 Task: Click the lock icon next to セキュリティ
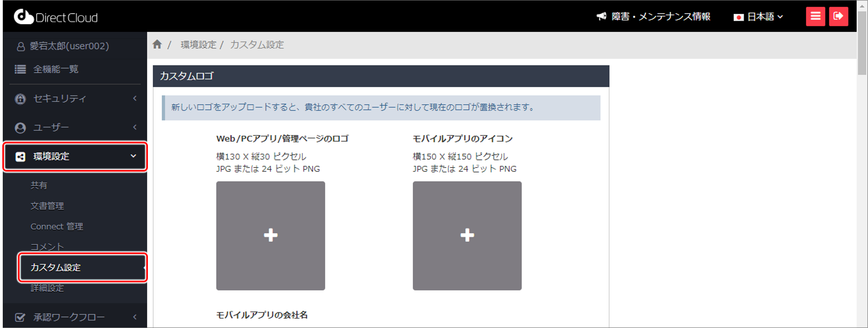[x=20, y=98]
